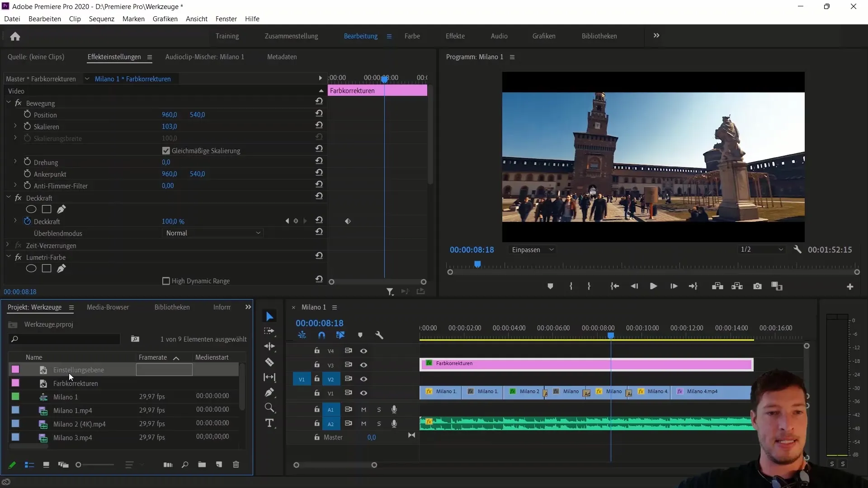868x488 pixels.
Task: Solo track A2 with S button
Action: [379, 424]
